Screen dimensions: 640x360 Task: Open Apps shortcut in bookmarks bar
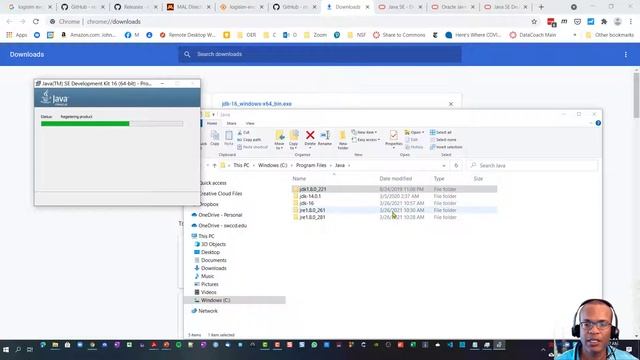click(16, 35)
